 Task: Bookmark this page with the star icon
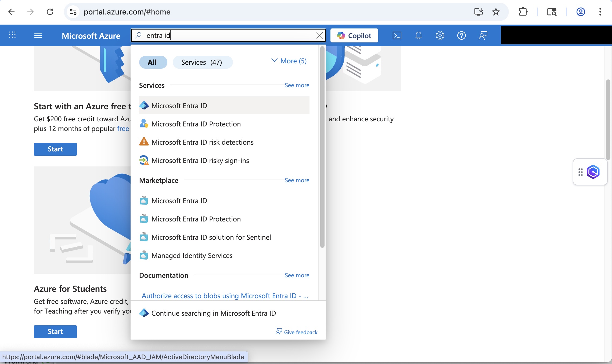[496, 12]
